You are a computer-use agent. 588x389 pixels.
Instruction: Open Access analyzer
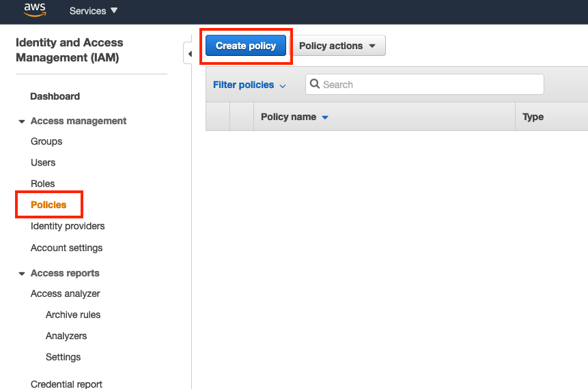[x=66, y=294]
